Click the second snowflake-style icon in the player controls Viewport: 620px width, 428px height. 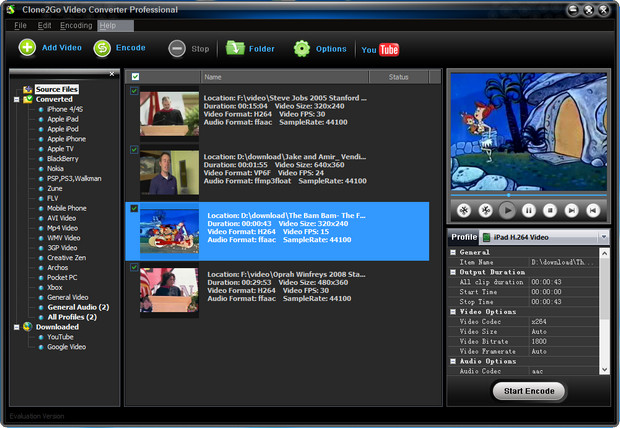point(485,210)
